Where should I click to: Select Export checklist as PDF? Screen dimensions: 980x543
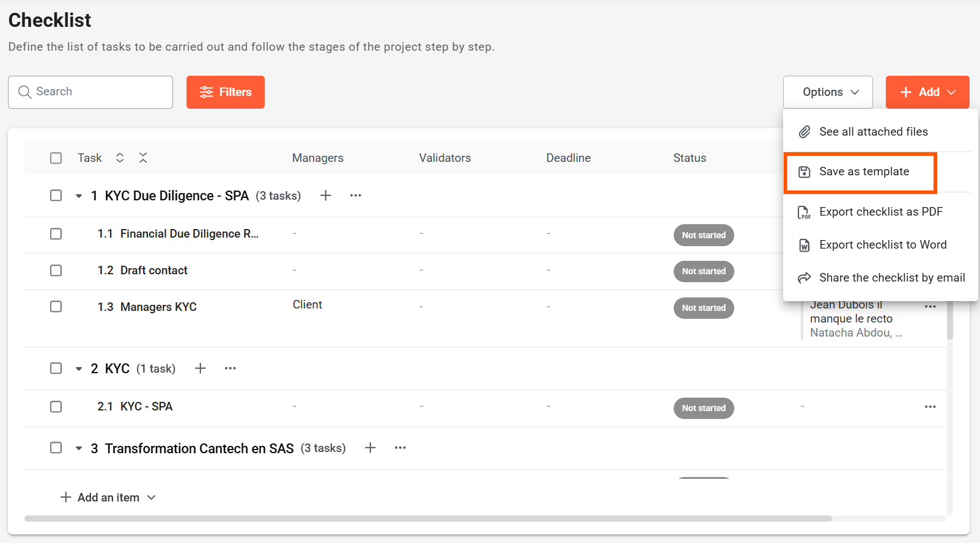[x=880, y=212]
